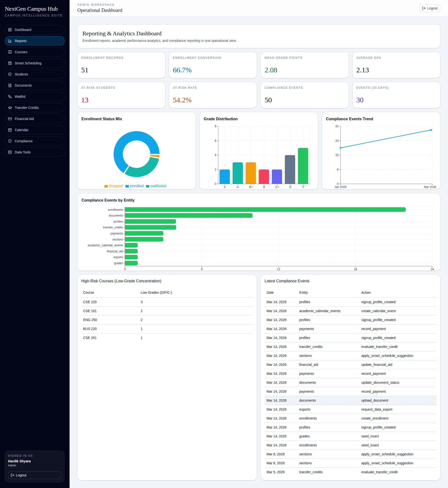
Task: Open Waitlist using its branch icon
Action: 10,96
